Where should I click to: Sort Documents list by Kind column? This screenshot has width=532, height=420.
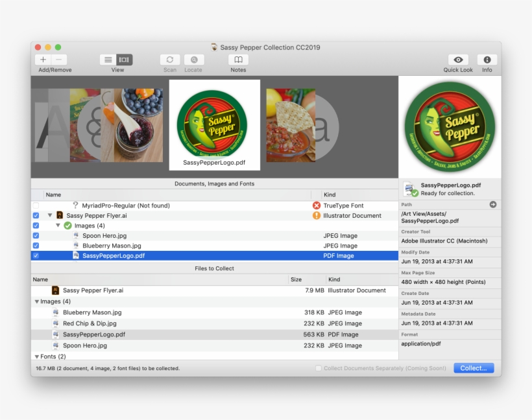(x=359, y=194)
